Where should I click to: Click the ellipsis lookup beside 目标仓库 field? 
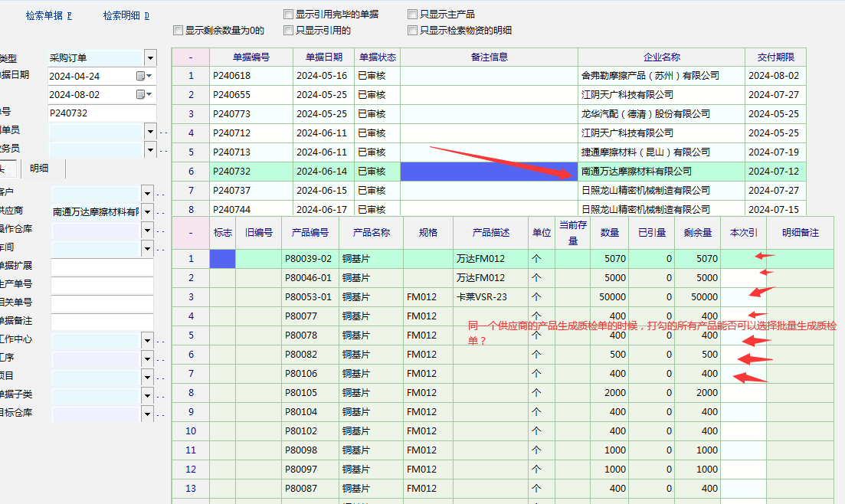click(x=162, y=414)
